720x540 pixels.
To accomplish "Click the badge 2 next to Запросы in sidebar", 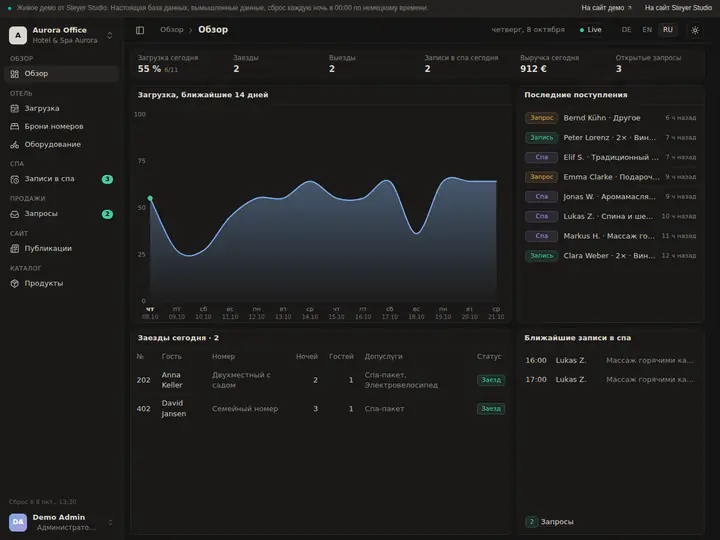I will pyautogui.click(x=107, y=214).
